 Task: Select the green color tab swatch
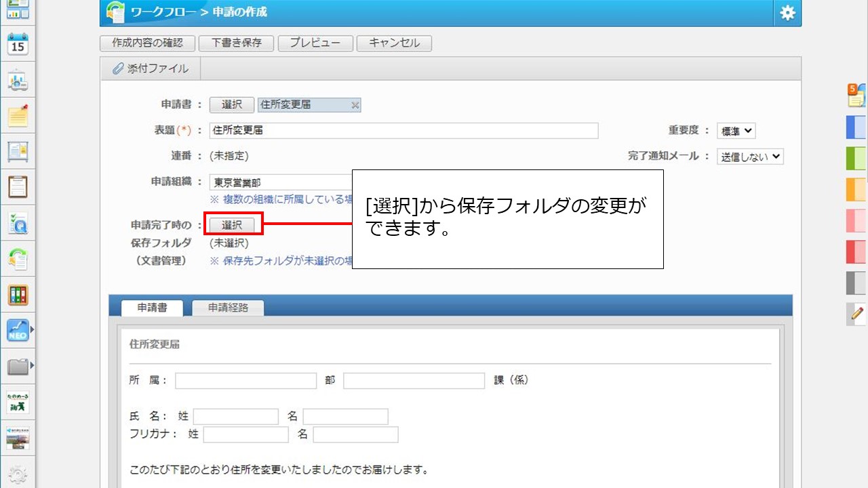856,158
